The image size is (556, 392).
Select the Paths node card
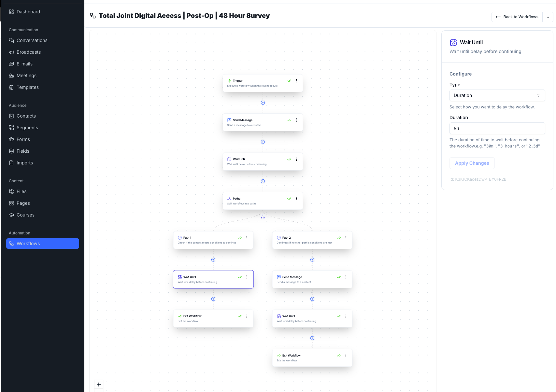(263, 201)
